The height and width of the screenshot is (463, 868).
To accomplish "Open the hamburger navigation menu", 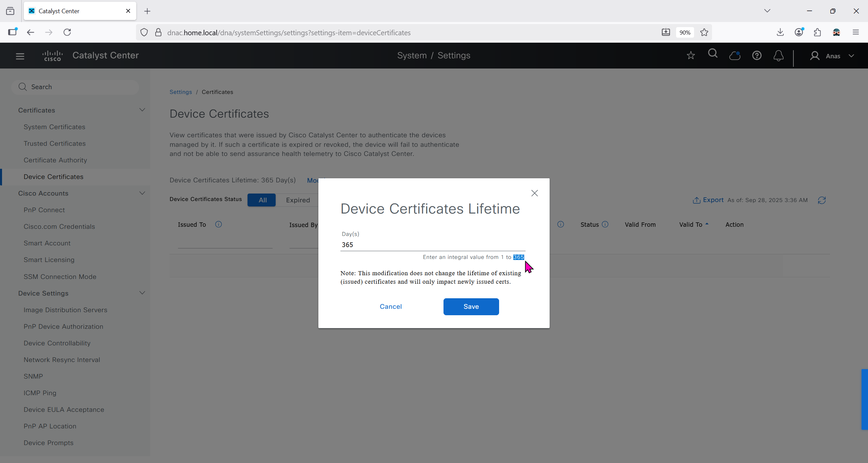I will coord(20,56).
